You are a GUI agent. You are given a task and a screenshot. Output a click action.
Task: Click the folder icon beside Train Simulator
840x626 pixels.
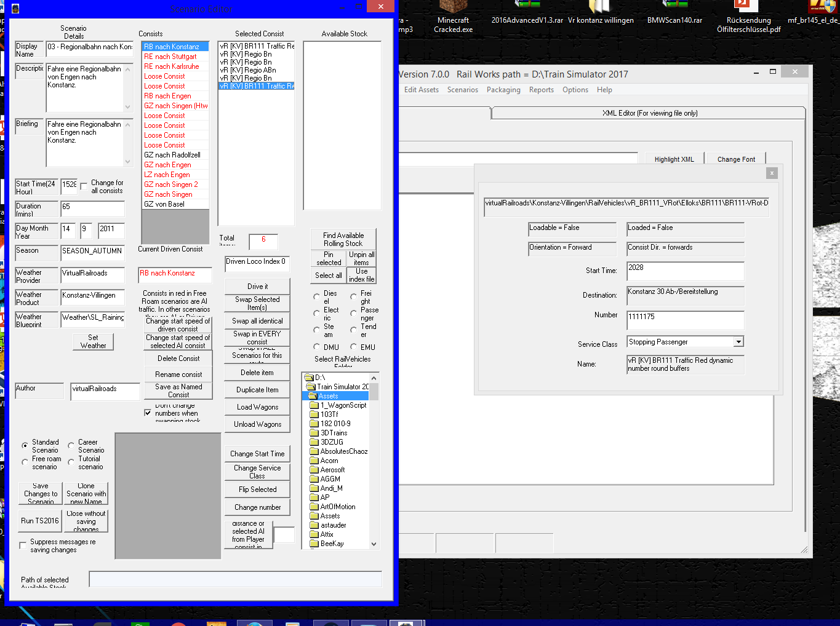[311, 387]
